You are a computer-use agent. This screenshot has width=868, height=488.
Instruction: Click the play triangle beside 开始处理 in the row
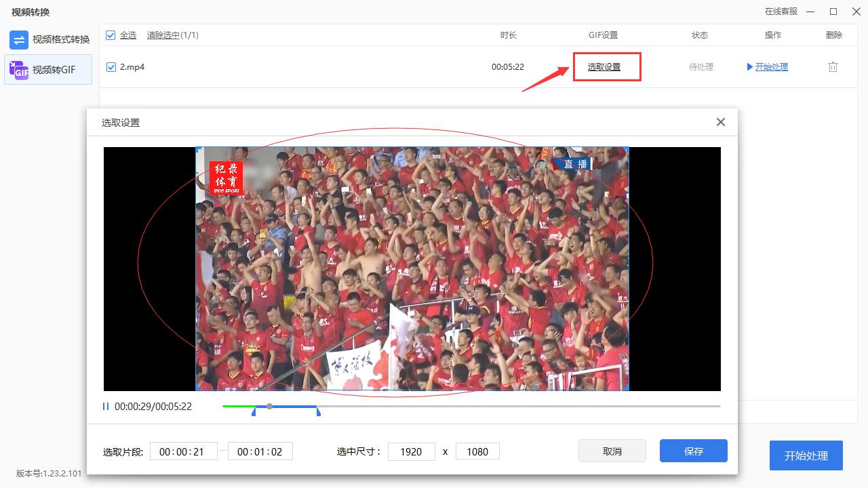pos(749,66)
